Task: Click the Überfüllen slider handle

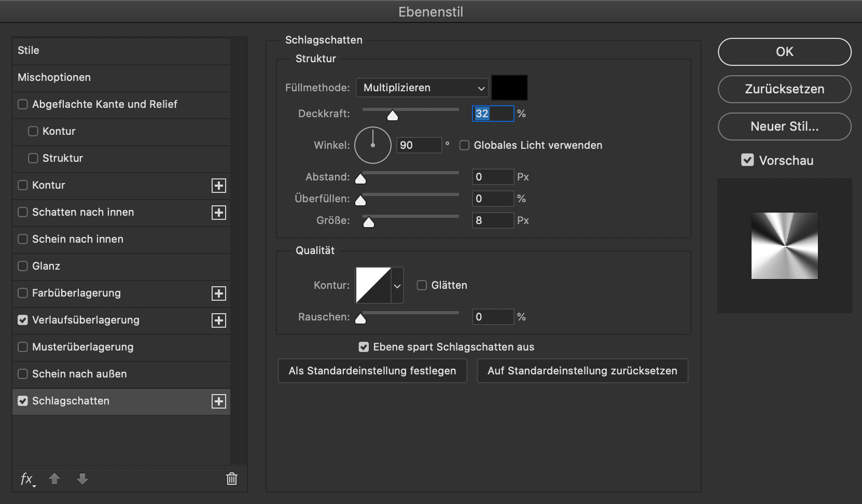Action: [360, 201]
